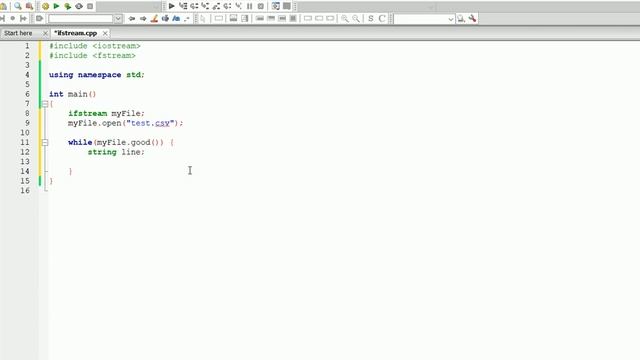Click the Next instruction debug icon
The width and height of the screenshot is (640, 360).
click(227, 6)
